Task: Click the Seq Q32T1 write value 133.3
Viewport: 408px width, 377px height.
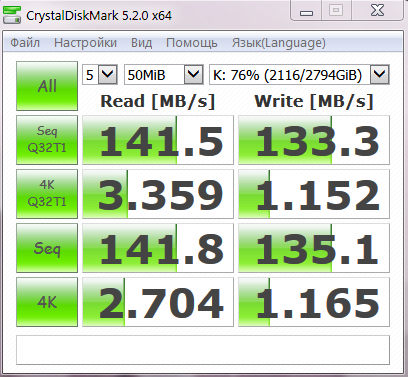Action: click(x=314, y=140)
